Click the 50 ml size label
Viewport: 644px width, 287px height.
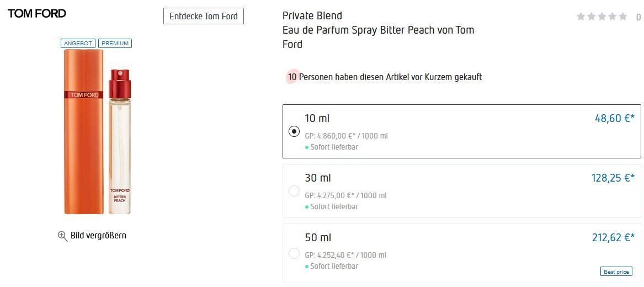click(x=318, y=237)
